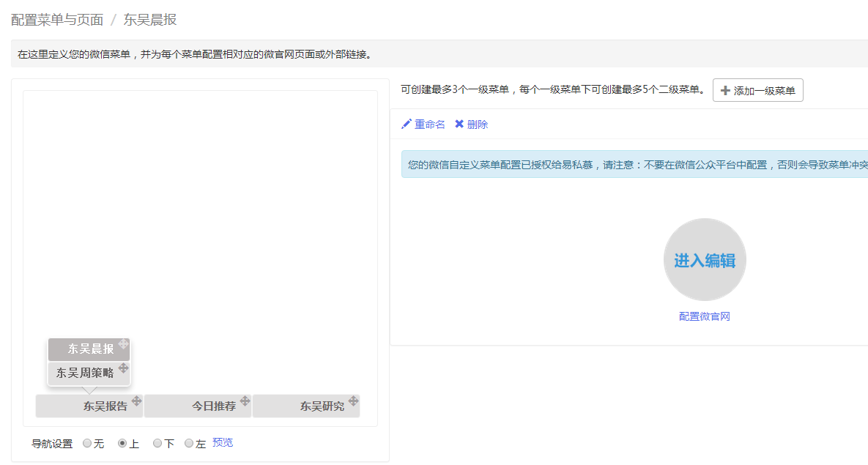Viewport: 868px width, 465px height.
Task: Click the 导航设置 label
Action: coord(52,444)
